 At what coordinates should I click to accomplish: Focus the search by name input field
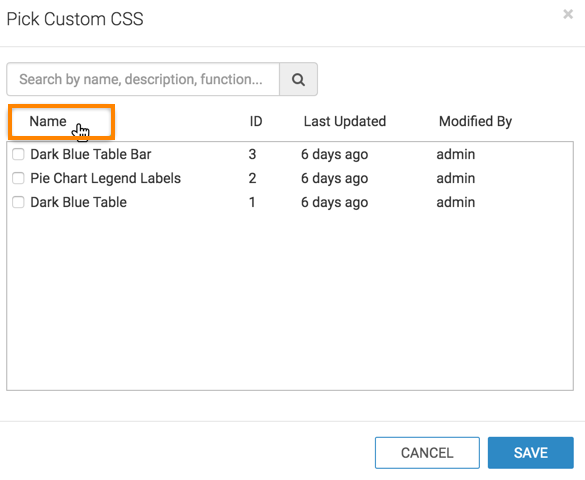[x=143, y=79]
